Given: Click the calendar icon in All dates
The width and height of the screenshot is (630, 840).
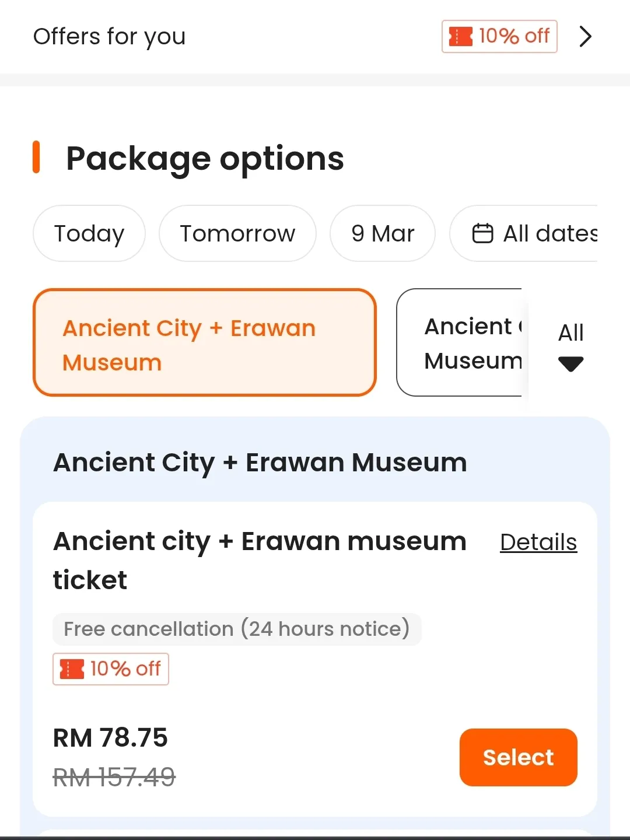Looking at the screenshot, I should point(482,233).
